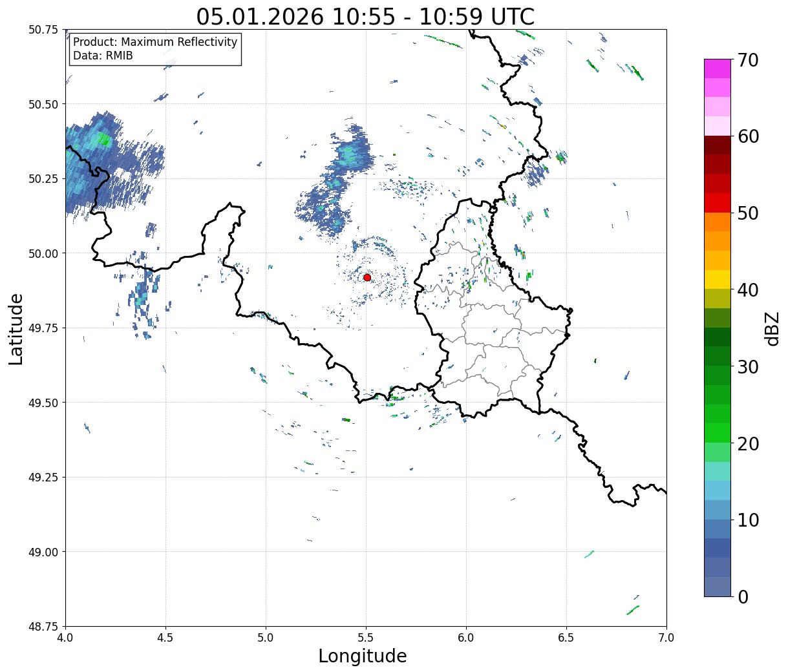This screenshot has width=788, height=672.
Task: Click the longitude tick label 4.0
Action: [65, 638]
